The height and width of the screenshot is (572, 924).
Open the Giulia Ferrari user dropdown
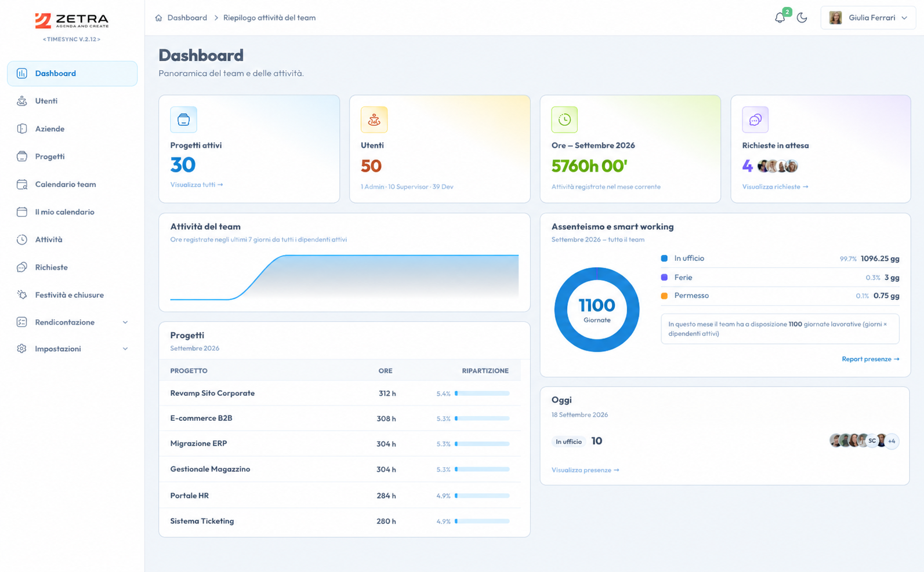(868, 18)
